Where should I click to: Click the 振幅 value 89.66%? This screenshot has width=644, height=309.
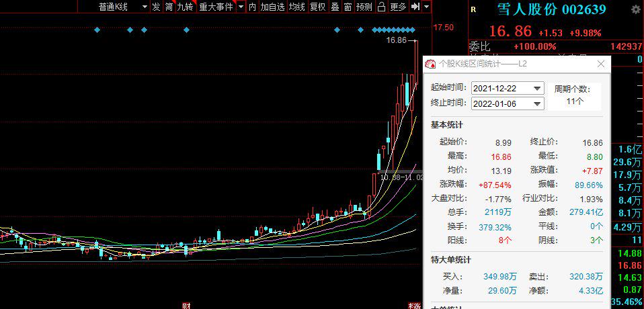click(589, 185)
